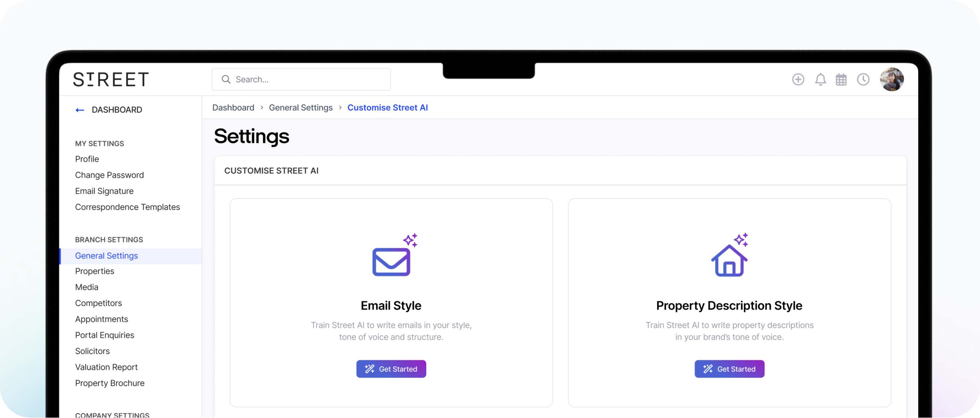Image resolution: width=980 pixels, height=418 pixels.
Task: Open the calendar icon in header
Action: pos(841,80)
